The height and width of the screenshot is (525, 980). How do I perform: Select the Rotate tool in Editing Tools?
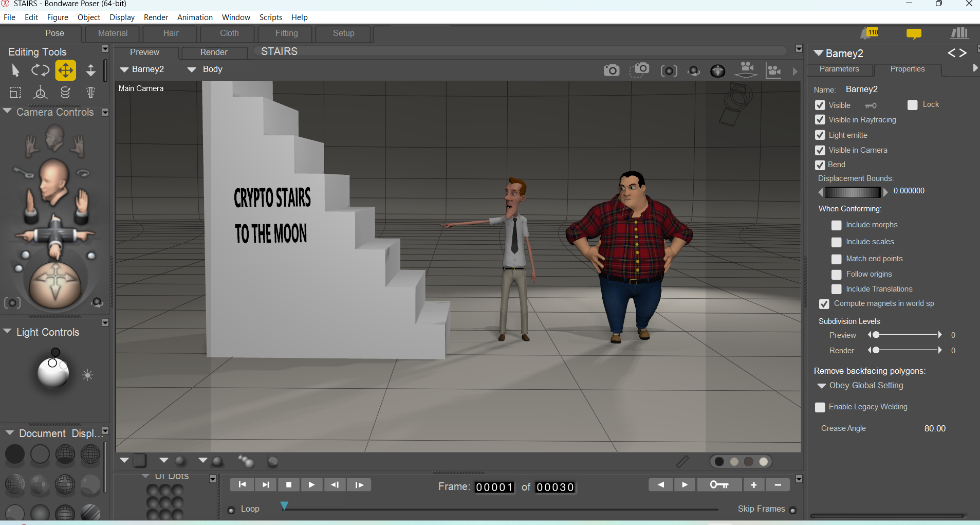40,70
